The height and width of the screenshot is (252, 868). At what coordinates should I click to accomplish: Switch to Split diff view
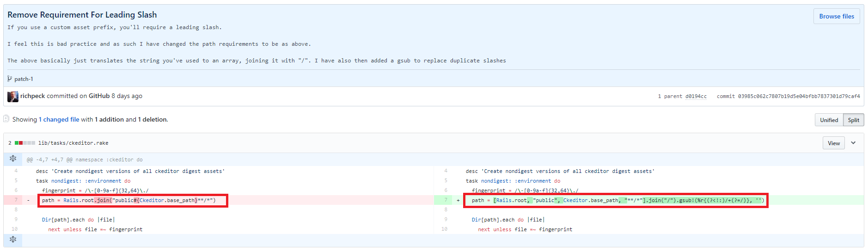tap(853, 120)
